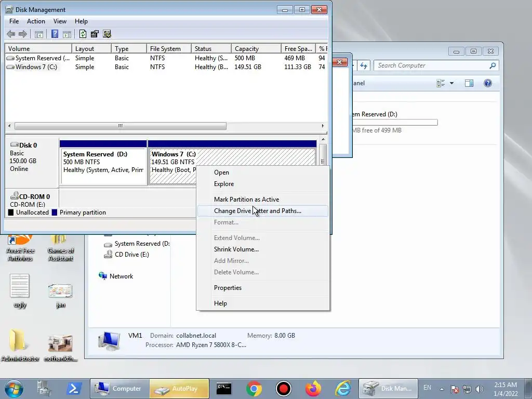Launch Google Chrome from the taskbar
Screen dimensions: 532x399
[254, 389]
